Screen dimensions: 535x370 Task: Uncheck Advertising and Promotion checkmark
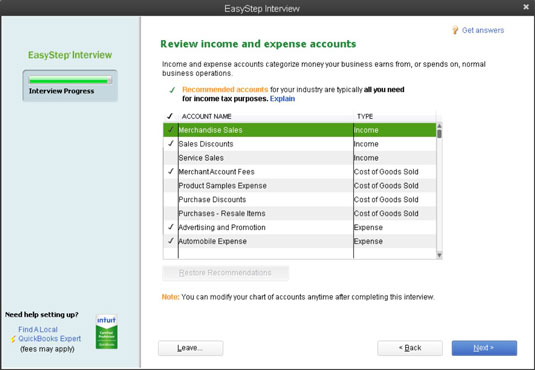(x=171, y=227)
